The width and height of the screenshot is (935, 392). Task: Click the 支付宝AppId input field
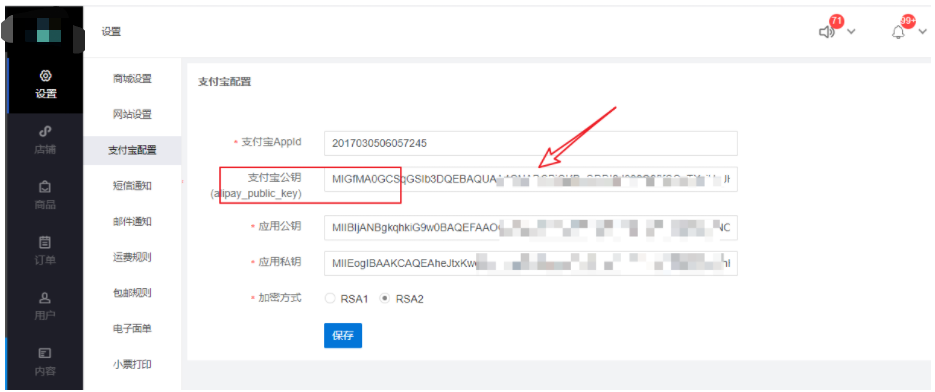coord(531,143)
